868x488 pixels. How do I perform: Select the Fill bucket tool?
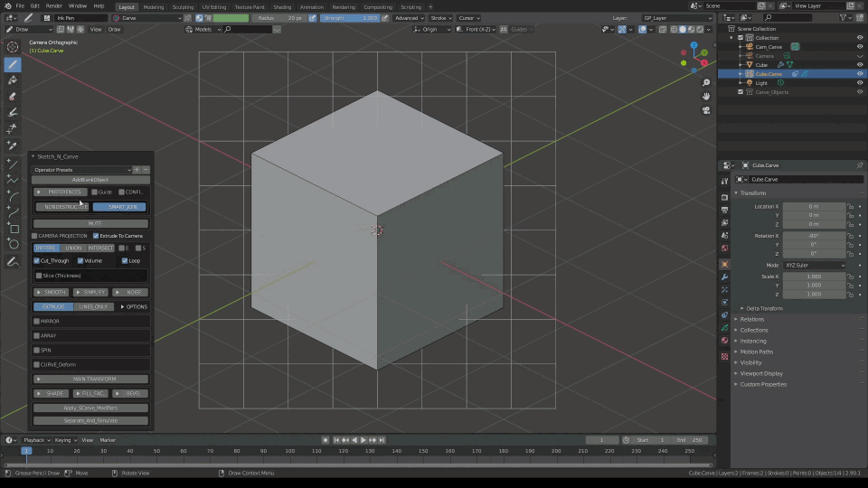tap(13, 80)
